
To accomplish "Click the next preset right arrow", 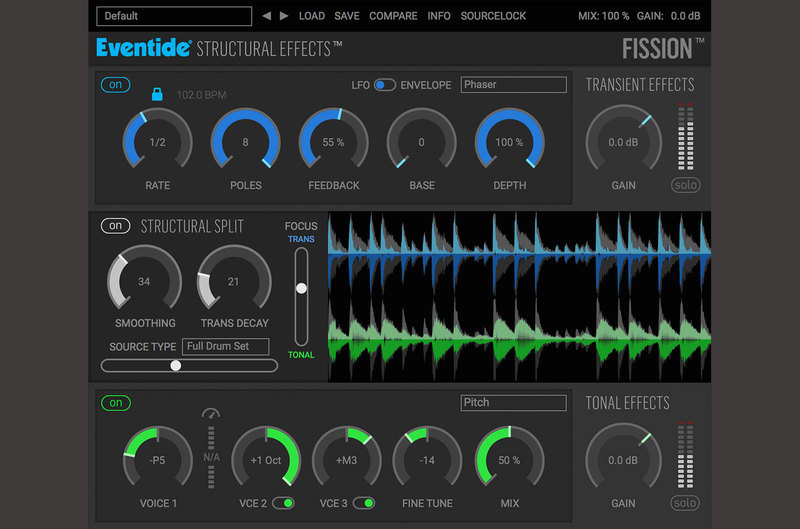I will pyautogui.click(x=284, y=16).
